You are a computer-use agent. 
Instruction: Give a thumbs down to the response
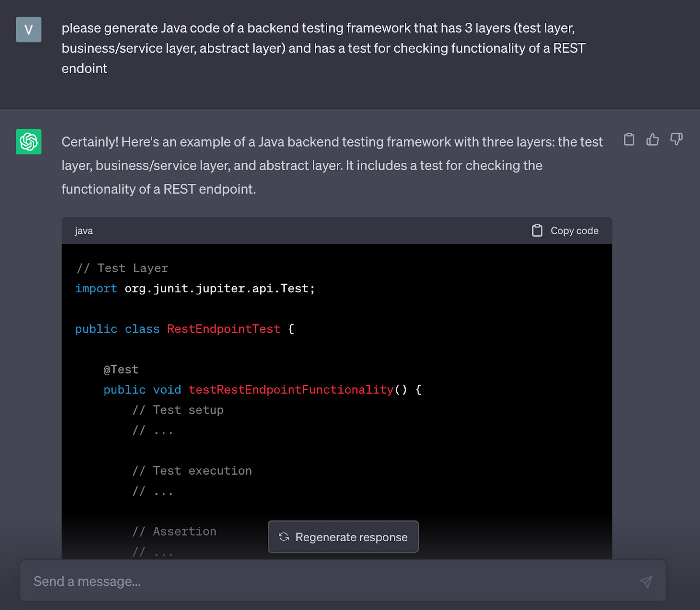click(x=676, y=140)
